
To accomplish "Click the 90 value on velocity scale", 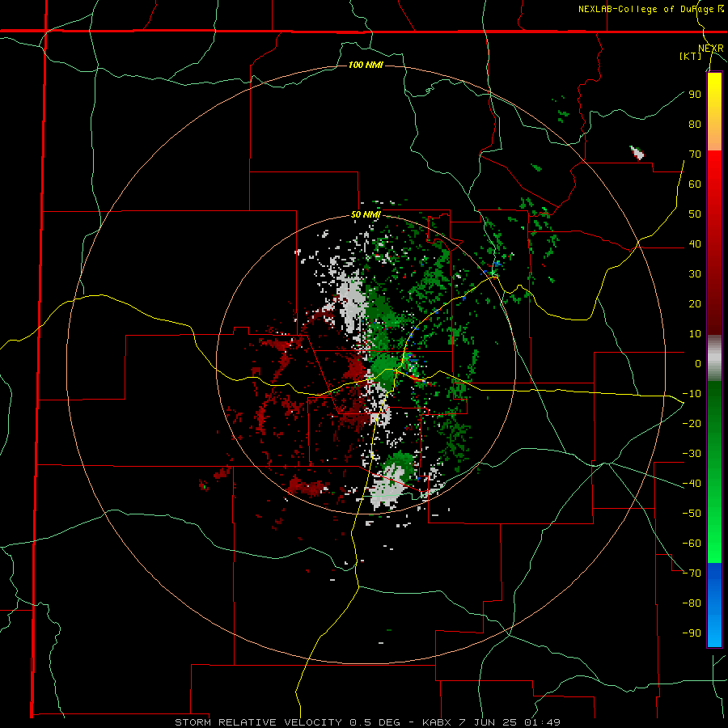I will pyautogui.click(x=695, y=95).
